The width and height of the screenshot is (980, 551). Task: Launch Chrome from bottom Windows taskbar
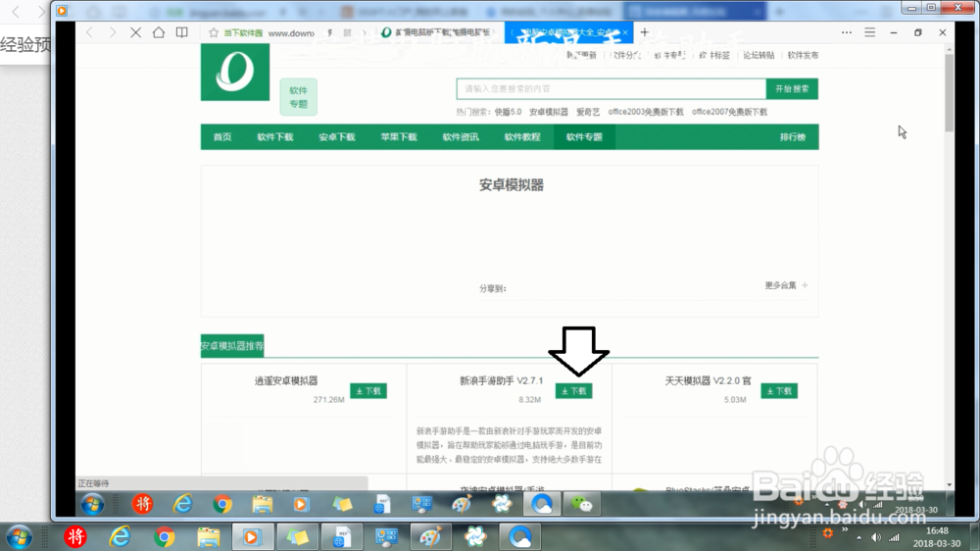[164, 537]
